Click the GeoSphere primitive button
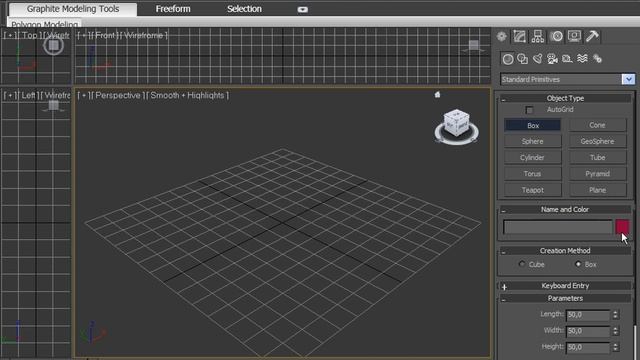This screenshot has height=360, width=640. point(597,141)
